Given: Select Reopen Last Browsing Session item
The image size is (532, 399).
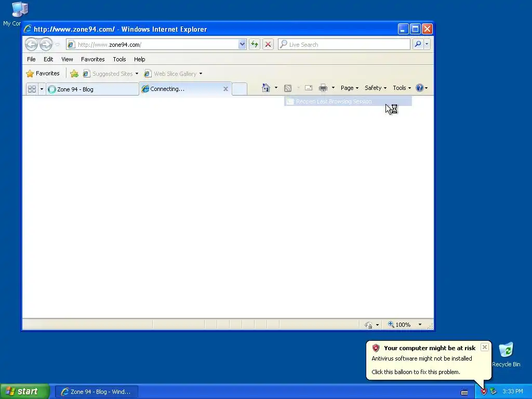Looking at the screenshot, I should (348, 101).
